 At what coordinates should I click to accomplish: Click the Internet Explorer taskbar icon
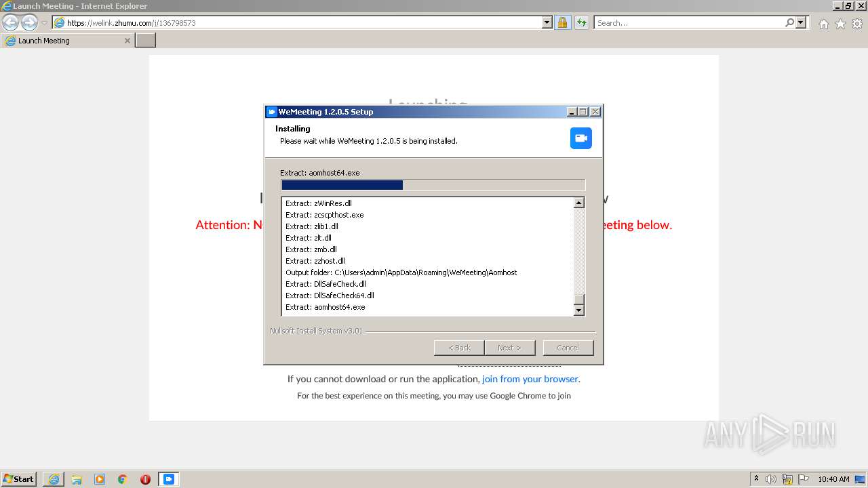(54, 479)
